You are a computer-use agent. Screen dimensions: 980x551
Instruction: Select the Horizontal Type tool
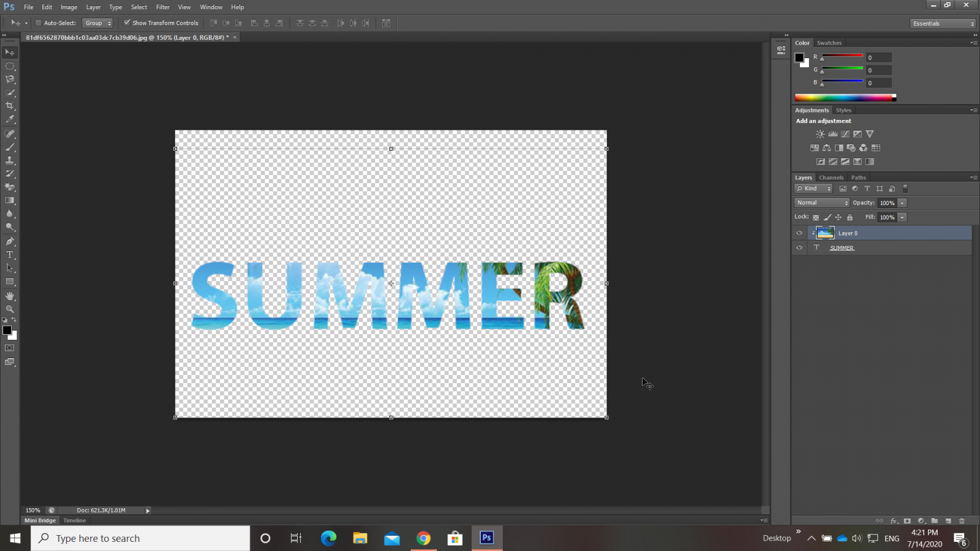pos(10,255)
